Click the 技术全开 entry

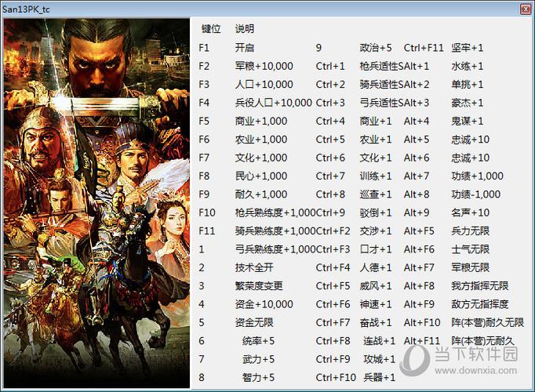(x=254, y=267)
